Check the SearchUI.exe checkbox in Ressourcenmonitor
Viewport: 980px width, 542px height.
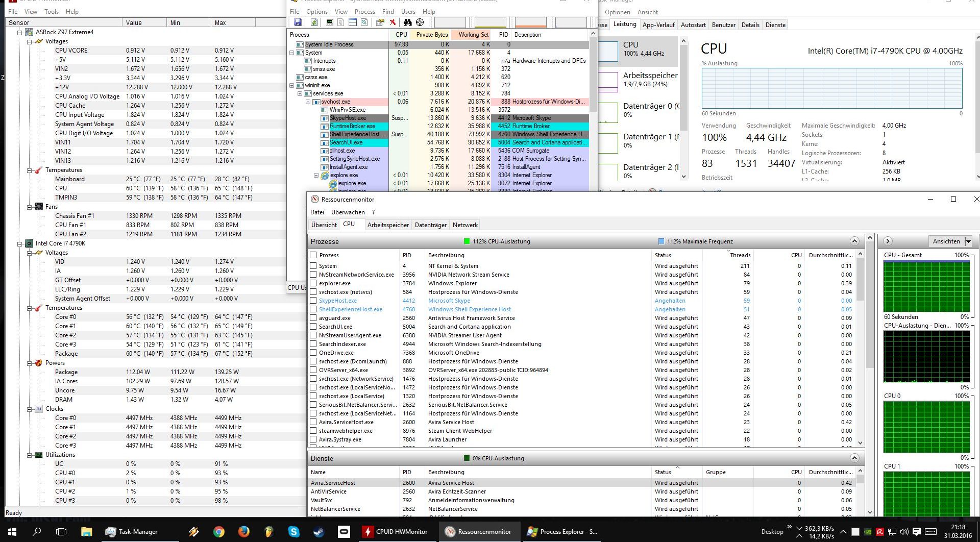click(313, 327)
